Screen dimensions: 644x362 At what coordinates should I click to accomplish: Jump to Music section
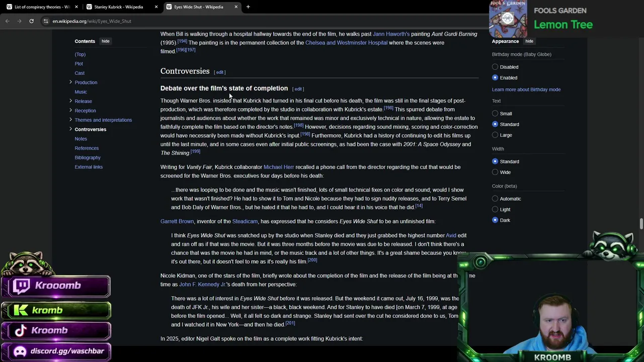click(x=81, y=92)
